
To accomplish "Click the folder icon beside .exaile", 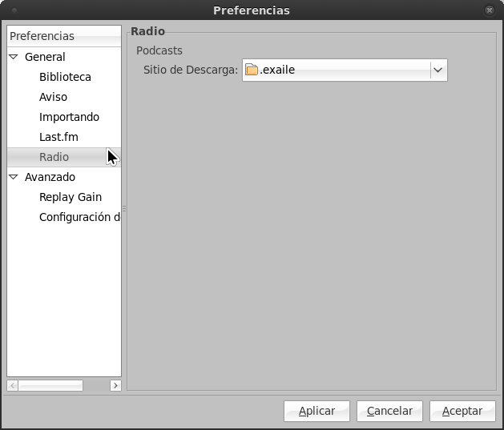I will (x=252, y=70).
